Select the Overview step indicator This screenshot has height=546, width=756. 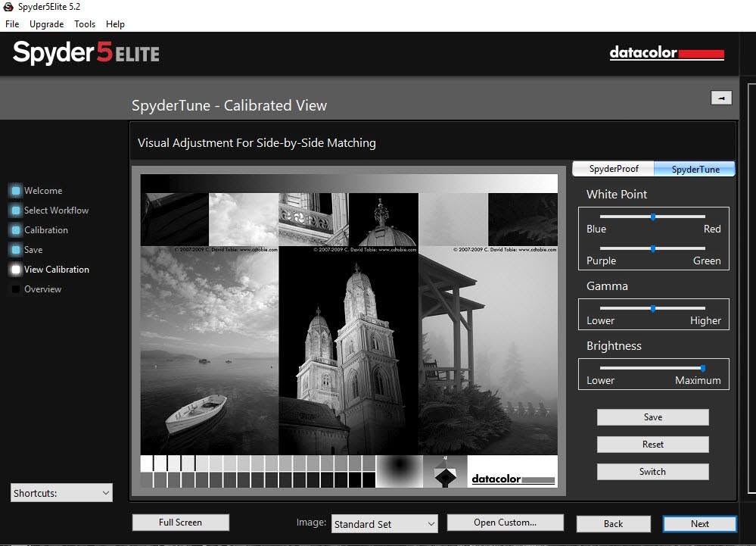pos(16,289)
